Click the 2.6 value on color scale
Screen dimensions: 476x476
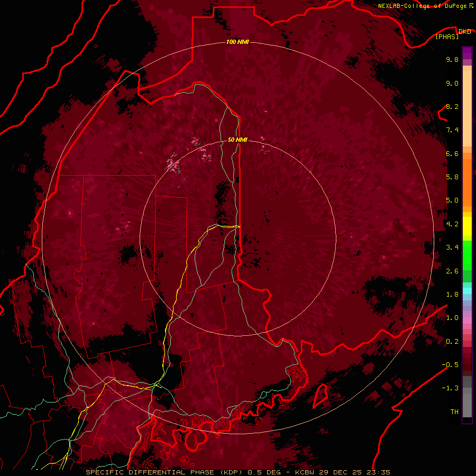click(452, 271)
